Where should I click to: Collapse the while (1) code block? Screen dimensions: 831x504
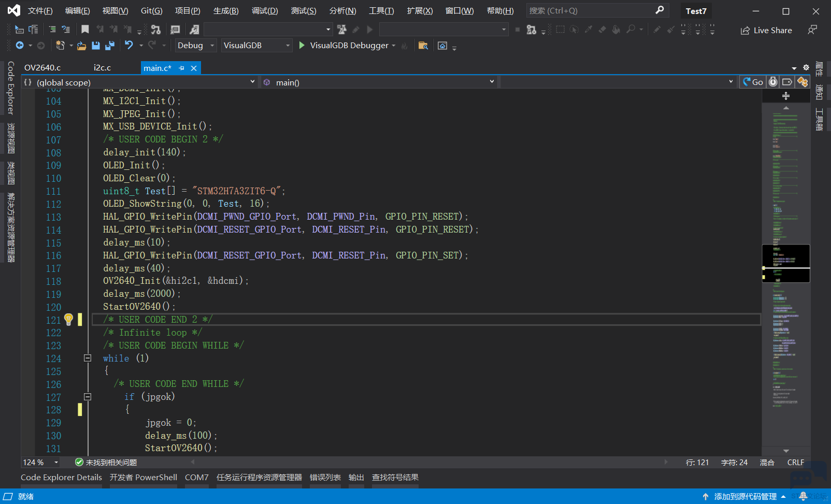(x=88, y=358)
